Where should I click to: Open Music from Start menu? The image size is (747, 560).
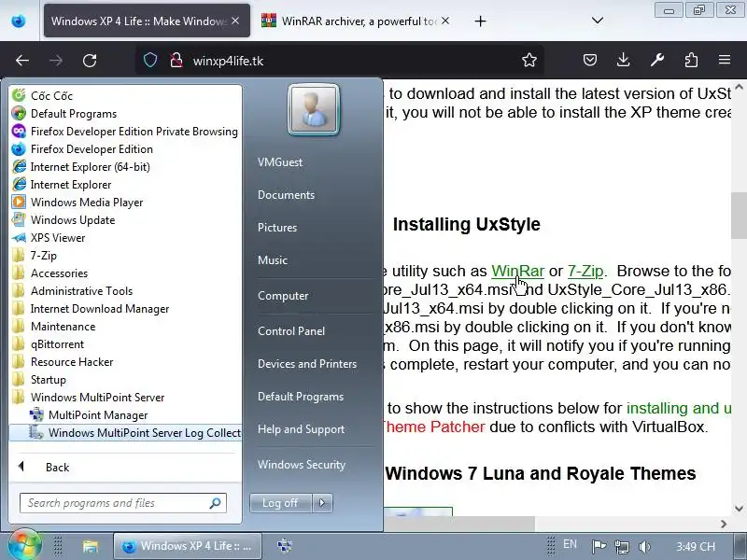273,260
